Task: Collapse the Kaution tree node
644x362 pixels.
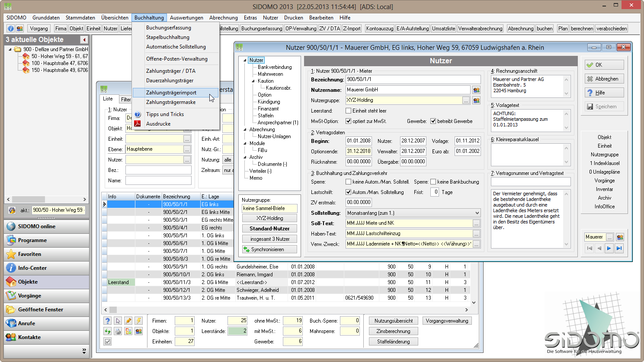Action: [253, 81]
